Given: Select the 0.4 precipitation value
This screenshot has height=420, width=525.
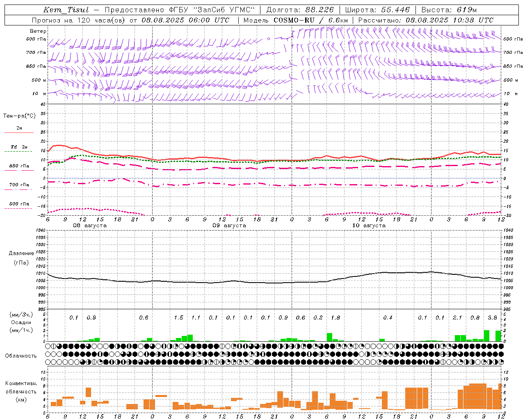Looking at the screenshot, I should [x=388, y=318].
